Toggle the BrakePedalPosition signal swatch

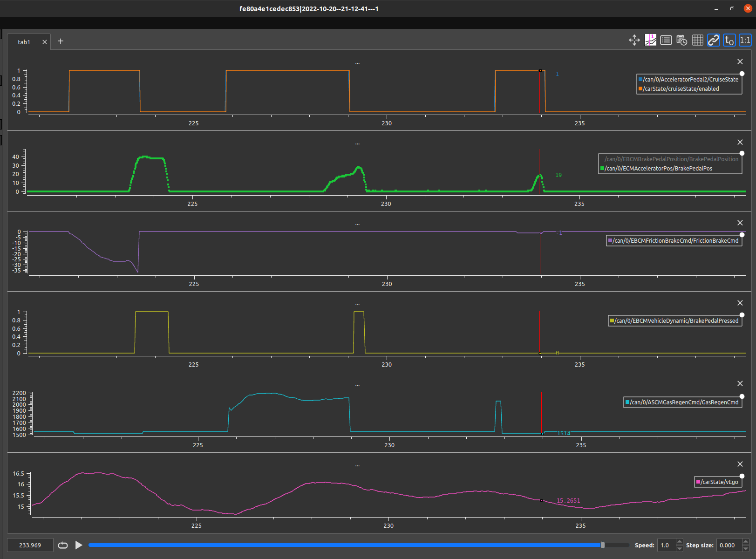click(601, 158)
